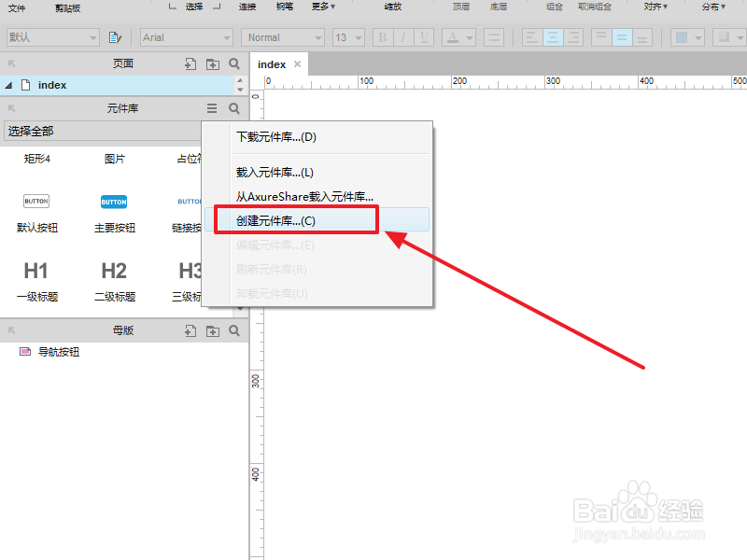Viewport: 747px width, 560px height.
Task: Click the page list scroll down arrow
Action: tap(240, 90)
